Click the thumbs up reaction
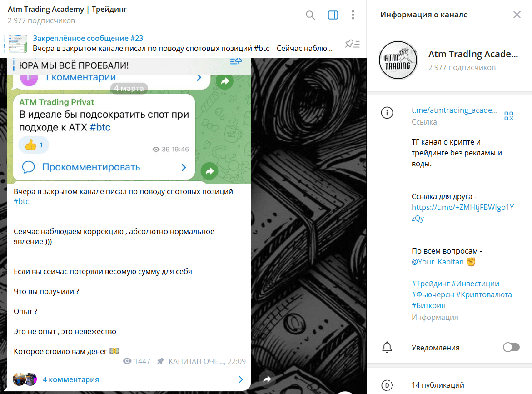532x394 pixels. tap(34, 145)
